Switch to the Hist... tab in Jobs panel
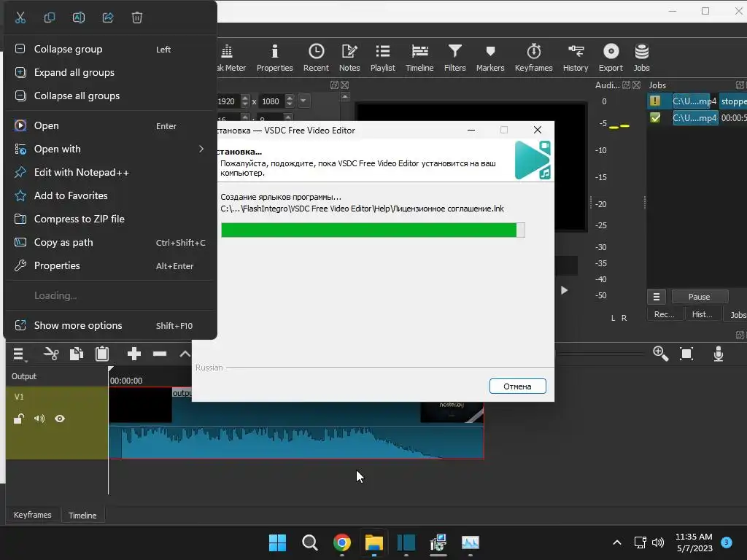The height and width of the screenshot is (560, 747). (x=702, y=314)
